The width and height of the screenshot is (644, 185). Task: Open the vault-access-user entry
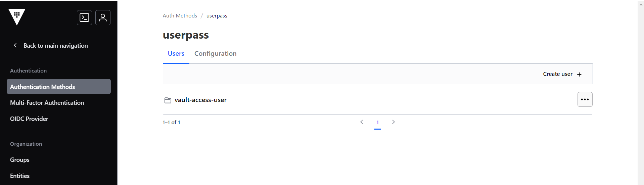click(200, 100)
